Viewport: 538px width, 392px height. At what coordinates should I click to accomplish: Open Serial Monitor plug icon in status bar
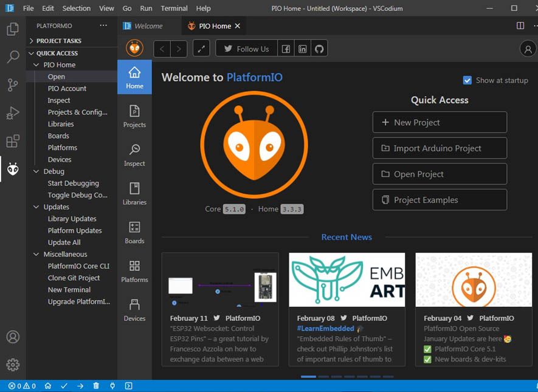pyautogui.click(x=112, y=386)
